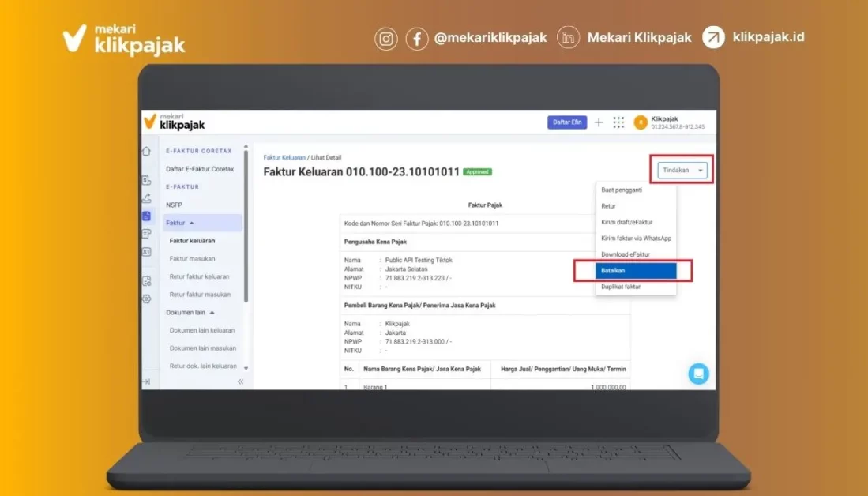Select Kirim faktur via WhatsApp
This screenshot has width=868, height=496.
click(636, 238)
